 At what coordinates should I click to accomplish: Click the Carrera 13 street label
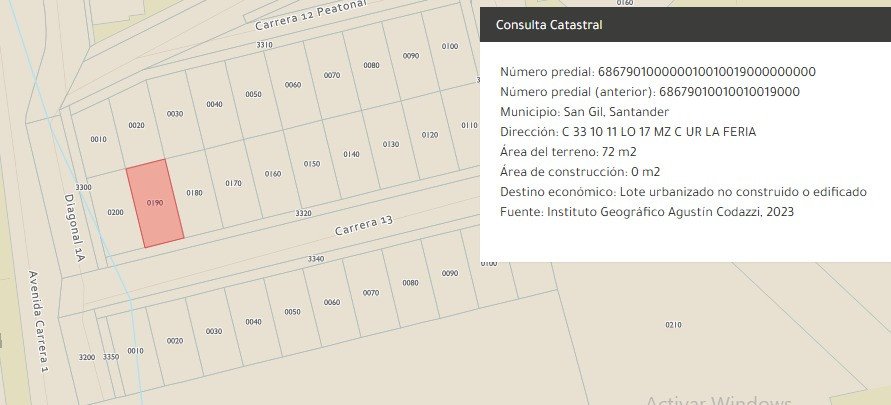pyautogui.click(x=364, y=226)
